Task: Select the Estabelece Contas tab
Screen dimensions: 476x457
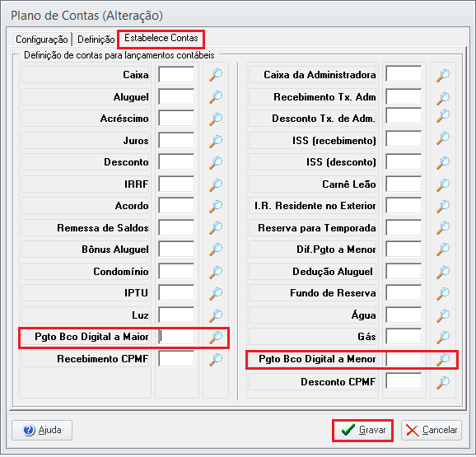Action: 161,38
